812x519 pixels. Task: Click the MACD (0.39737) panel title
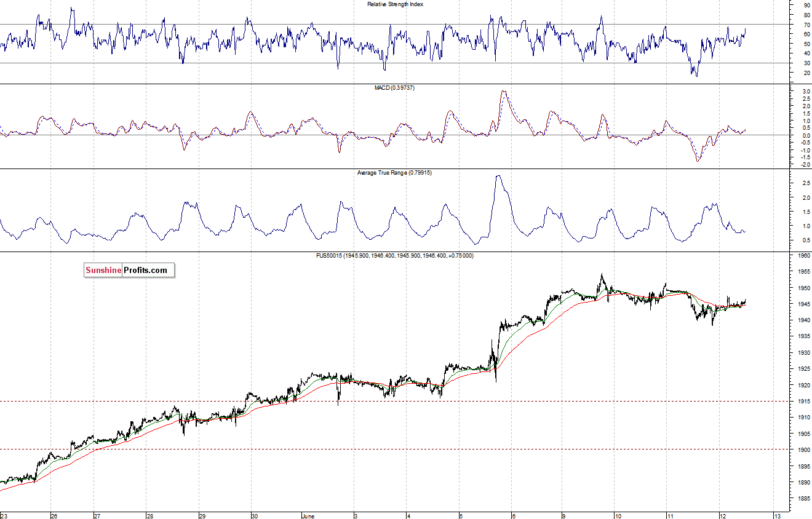point(395,88)
